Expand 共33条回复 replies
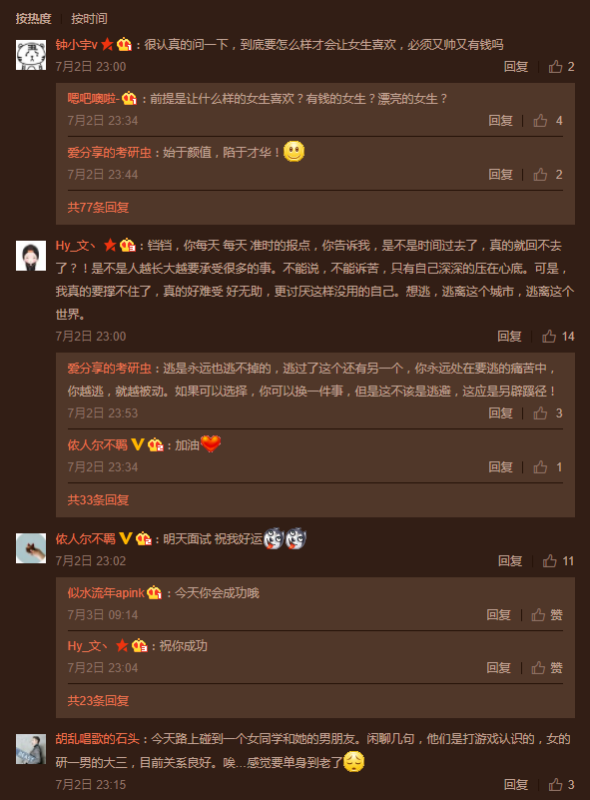The image size is (590, 800). [98, 499]
